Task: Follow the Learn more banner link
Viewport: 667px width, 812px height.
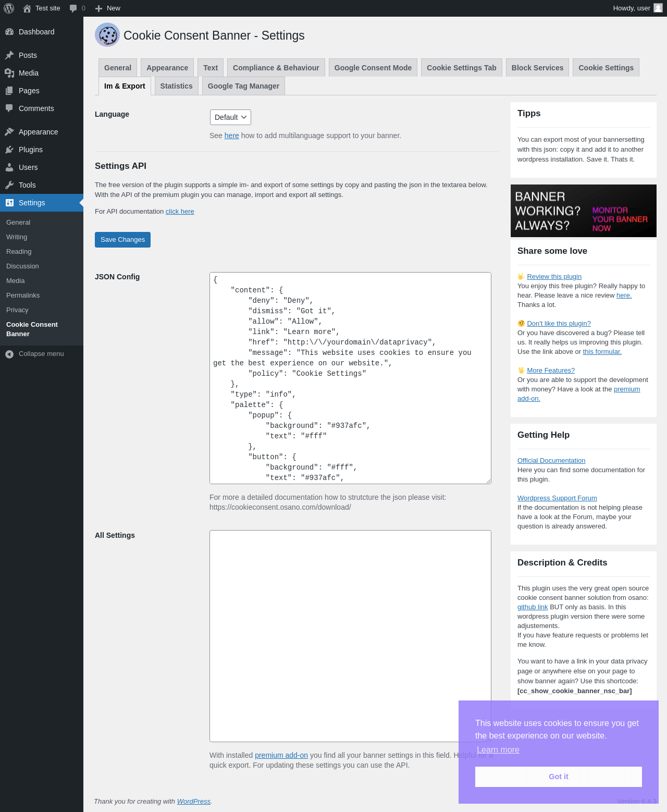Action: (x=498, y=749)
